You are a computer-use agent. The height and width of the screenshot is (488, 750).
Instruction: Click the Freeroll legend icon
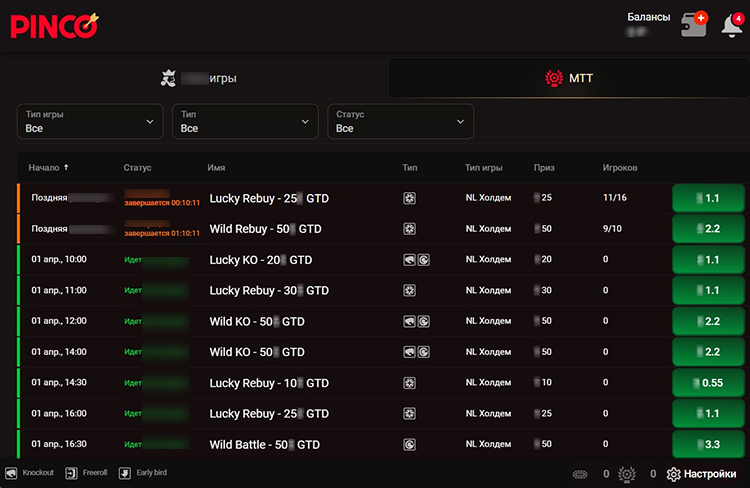click(x=72, y=473)
